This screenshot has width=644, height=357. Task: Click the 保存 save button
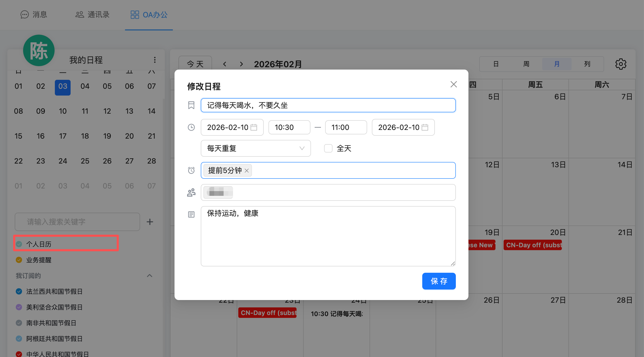439,281
